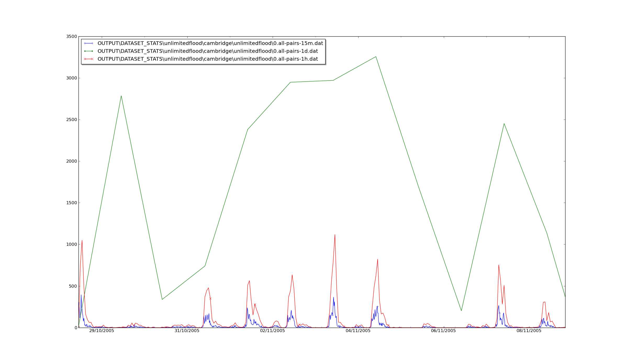
Task: Click the 31/10/2005 x-axis date label
Action: tap(187, 331)
